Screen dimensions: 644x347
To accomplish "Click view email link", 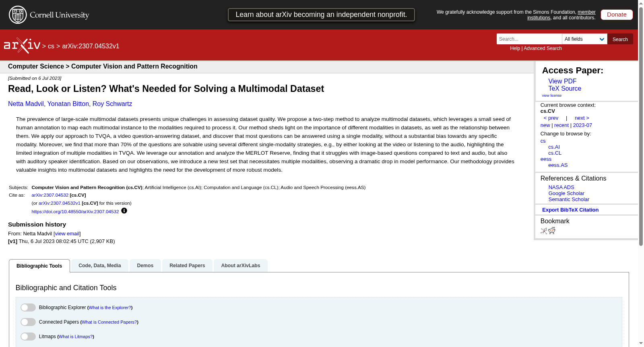I will click(x=67, y=234).
